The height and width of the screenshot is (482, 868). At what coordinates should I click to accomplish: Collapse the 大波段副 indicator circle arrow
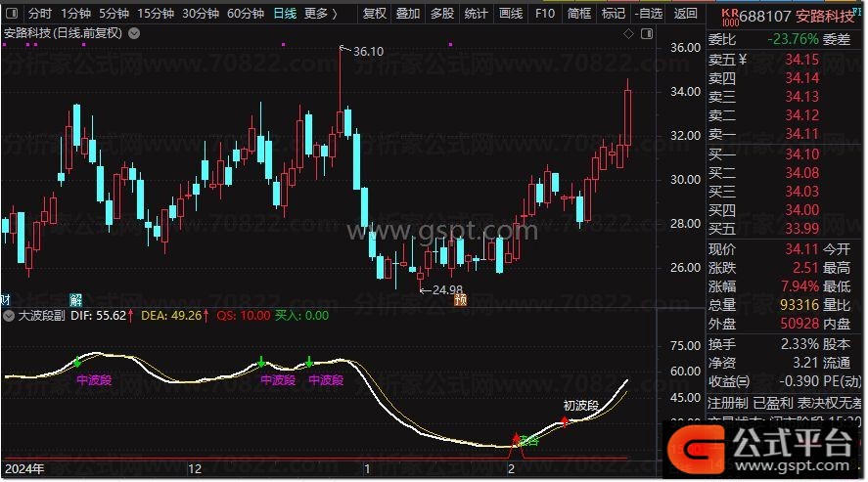click(8, 316)
